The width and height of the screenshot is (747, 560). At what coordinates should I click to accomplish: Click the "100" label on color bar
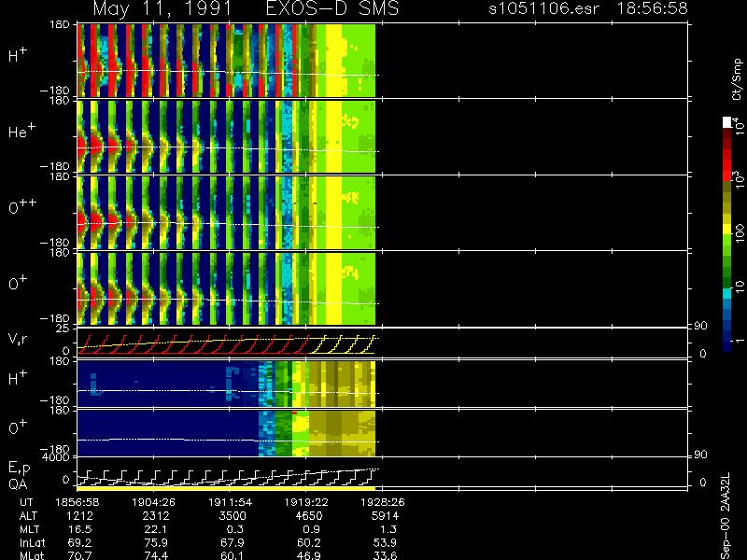tap(739, 232)
